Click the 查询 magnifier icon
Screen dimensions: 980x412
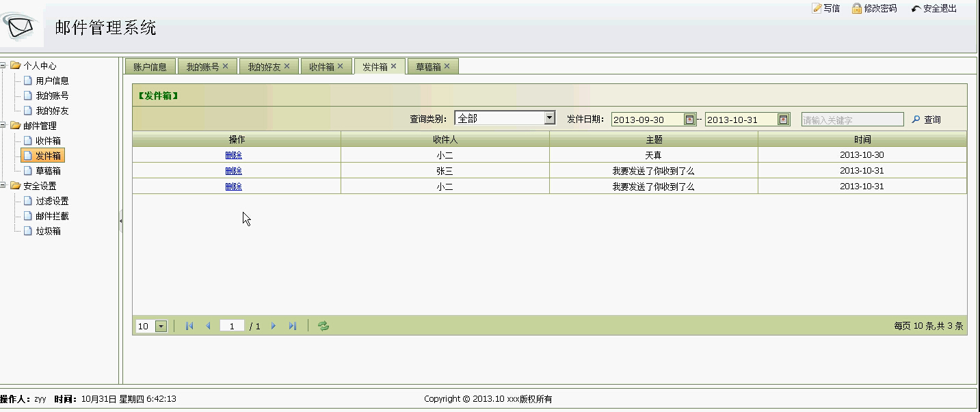916,120
